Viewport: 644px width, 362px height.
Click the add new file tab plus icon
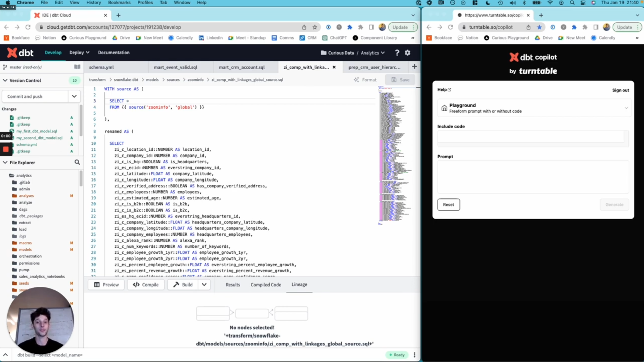(x=414, y=67)
